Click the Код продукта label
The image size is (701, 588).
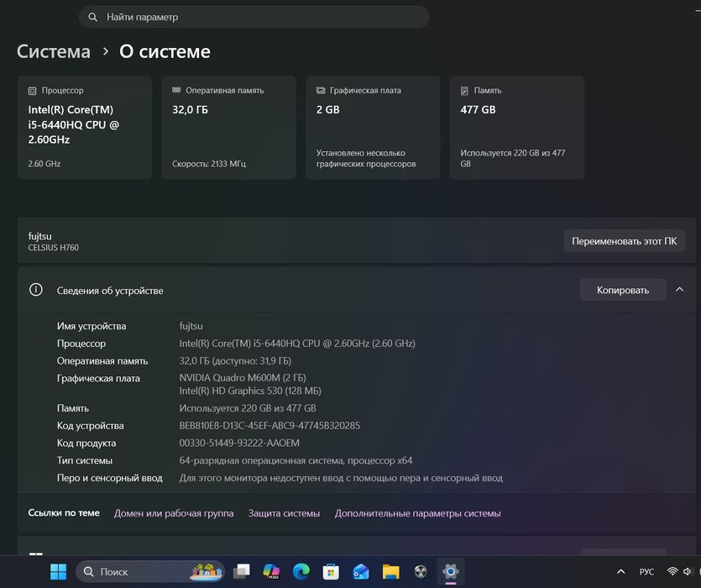click(86, 443)
